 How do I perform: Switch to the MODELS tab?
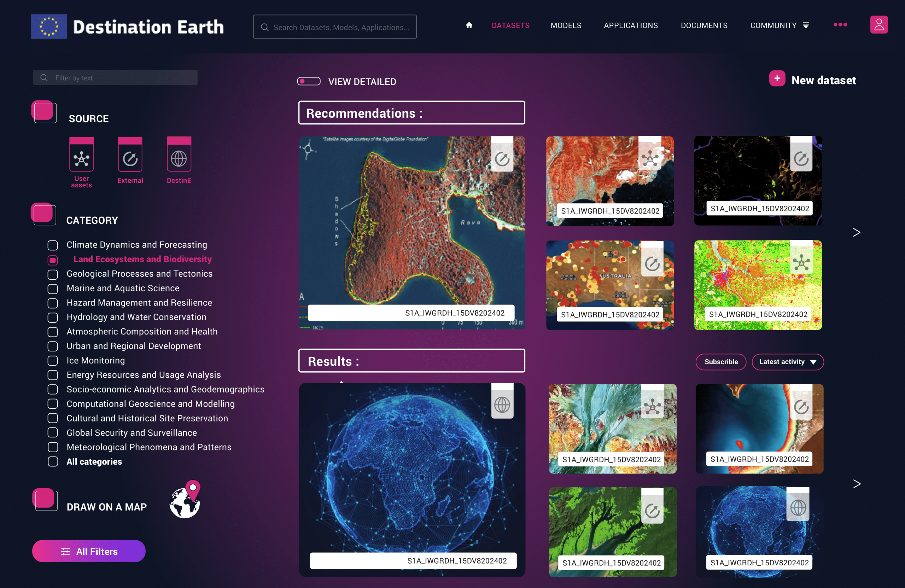tap(566, 25)
